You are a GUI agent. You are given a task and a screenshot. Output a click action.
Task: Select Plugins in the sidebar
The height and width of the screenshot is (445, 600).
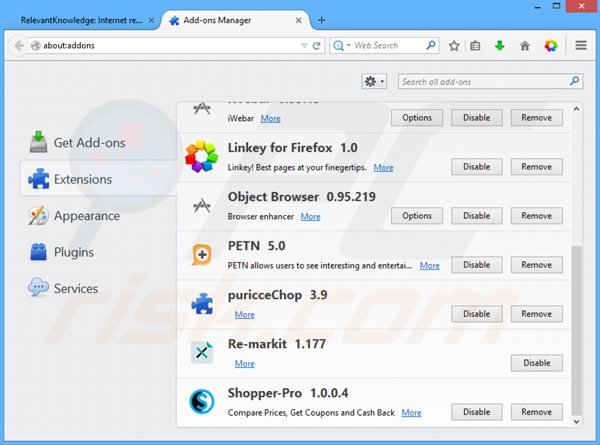(75, 252)
